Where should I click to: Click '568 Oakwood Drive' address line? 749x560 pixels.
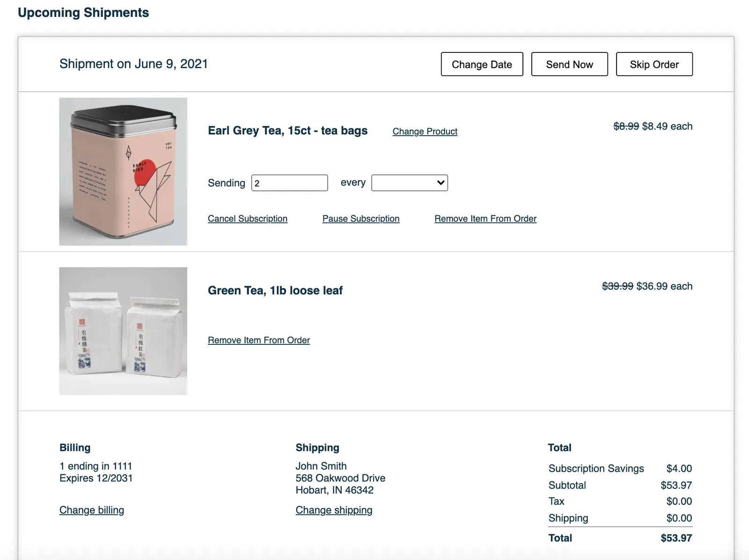point(340,478)
